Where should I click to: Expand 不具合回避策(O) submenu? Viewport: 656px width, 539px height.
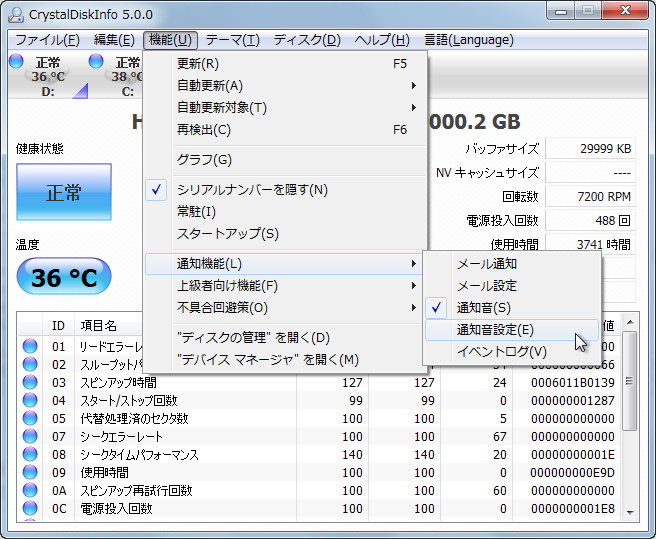285,308
